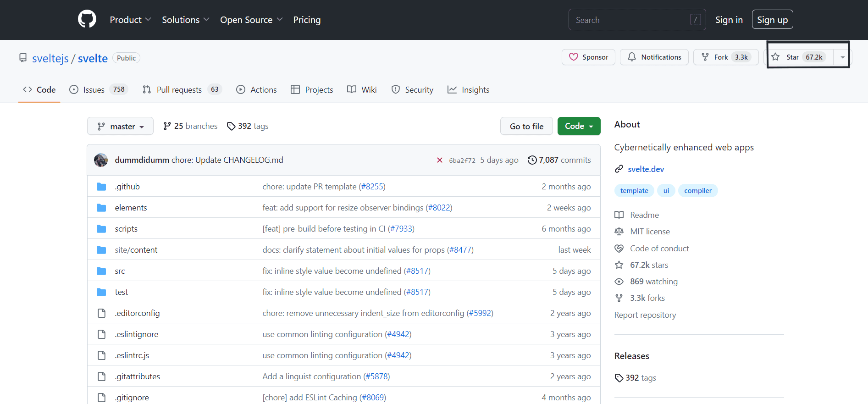Fork the svelte repository

(x=725, y=57)
